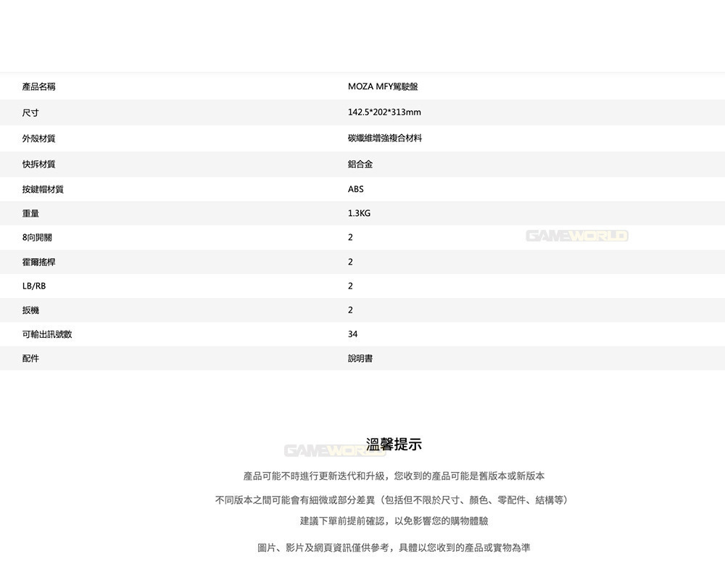The height and width of the screenshot is (588, 725).
Task: Select the 產品名稱 row label
Action: tap(39, 86)
